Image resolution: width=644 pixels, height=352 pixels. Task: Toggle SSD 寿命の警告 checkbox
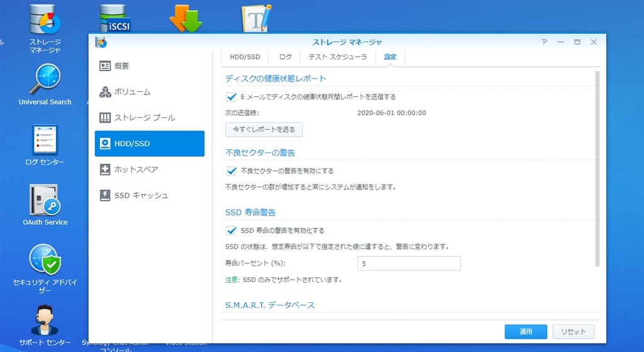pyautogui.click(x=231, y=230)
